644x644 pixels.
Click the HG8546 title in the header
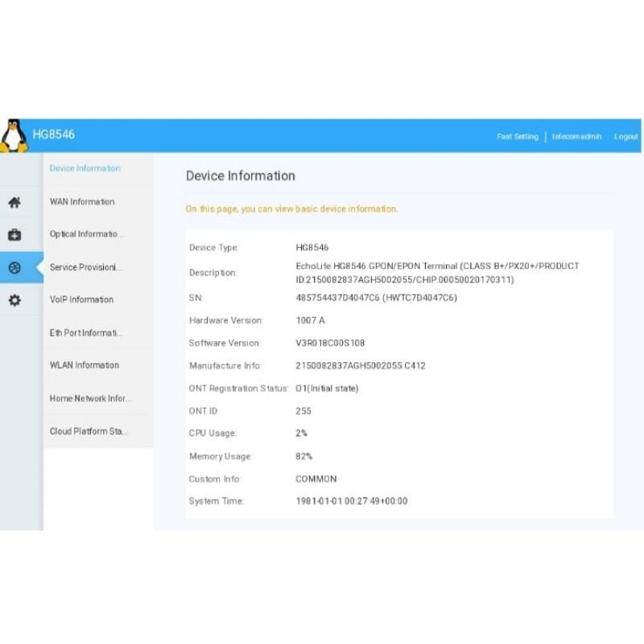coord(53,134)
